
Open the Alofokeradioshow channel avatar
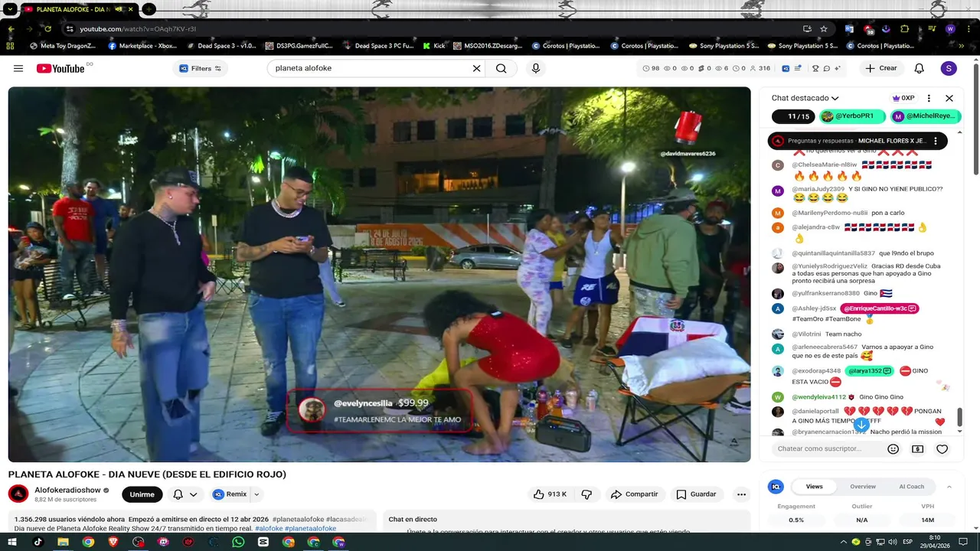tap(18, 494)
